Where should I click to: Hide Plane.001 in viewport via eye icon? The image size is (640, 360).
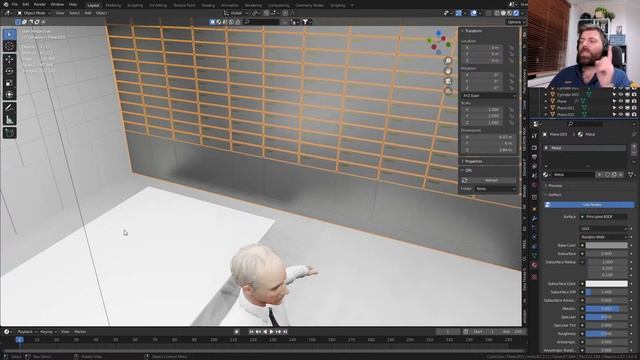click(621, 108)
